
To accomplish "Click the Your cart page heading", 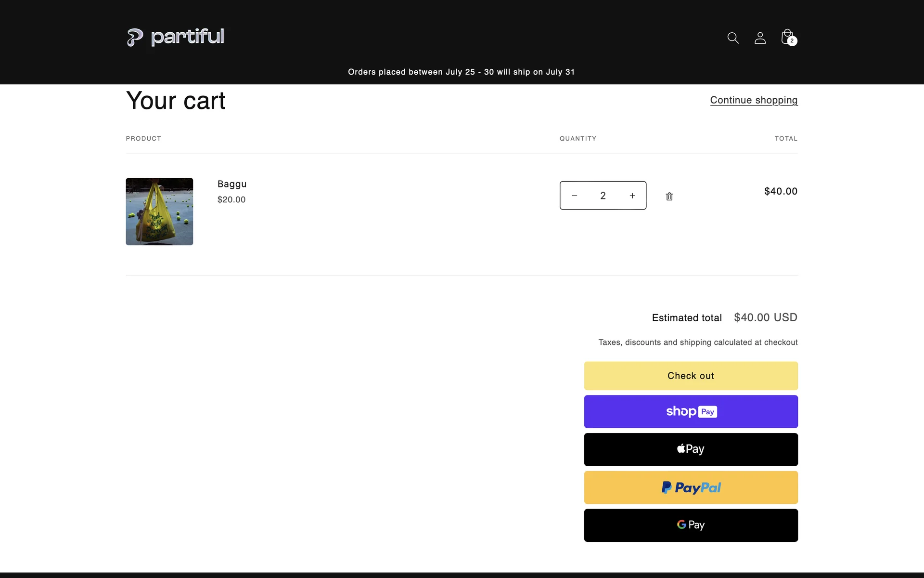I will [176, 101].
